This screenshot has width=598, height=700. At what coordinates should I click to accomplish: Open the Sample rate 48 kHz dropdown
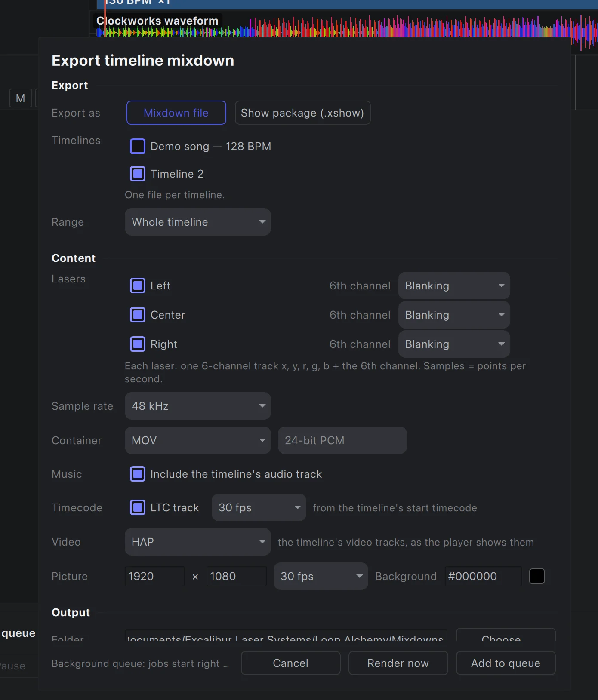pos(198,406)
